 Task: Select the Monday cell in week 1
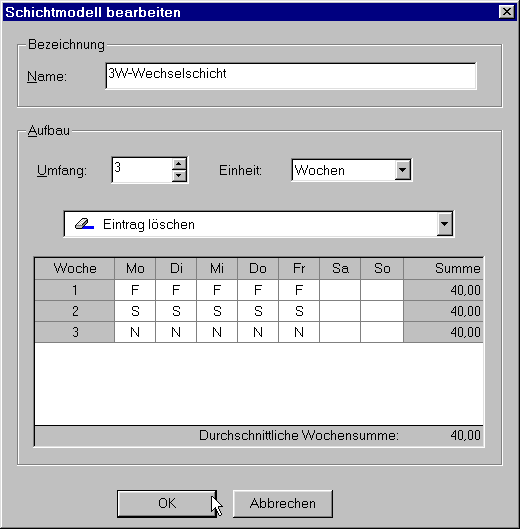pyautogui.click(x=135, y=290)
